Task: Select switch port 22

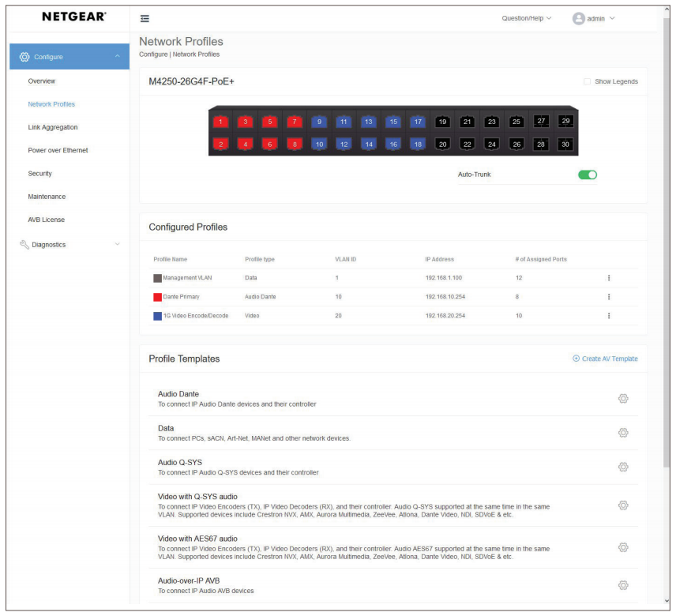Action: pyautogui.click(x=467, y=144)
